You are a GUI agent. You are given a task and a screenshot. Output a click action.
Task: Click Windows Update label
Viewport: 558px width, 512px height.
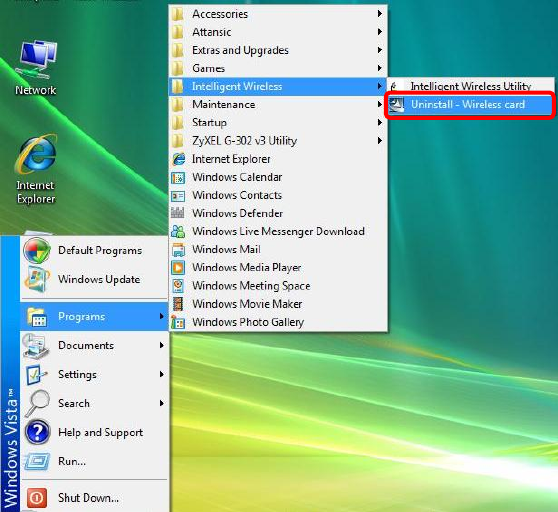coord(99,280)
